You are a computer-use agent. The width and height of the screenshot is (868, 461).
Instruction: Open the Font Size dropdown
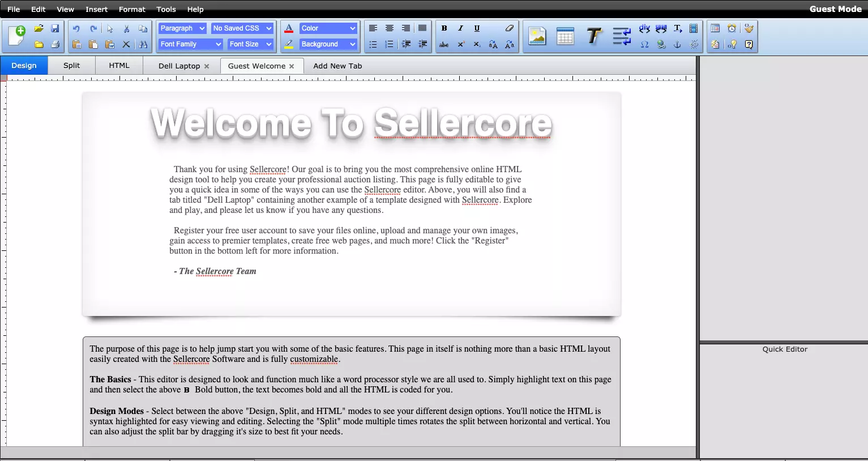click(x=250, y=44)
